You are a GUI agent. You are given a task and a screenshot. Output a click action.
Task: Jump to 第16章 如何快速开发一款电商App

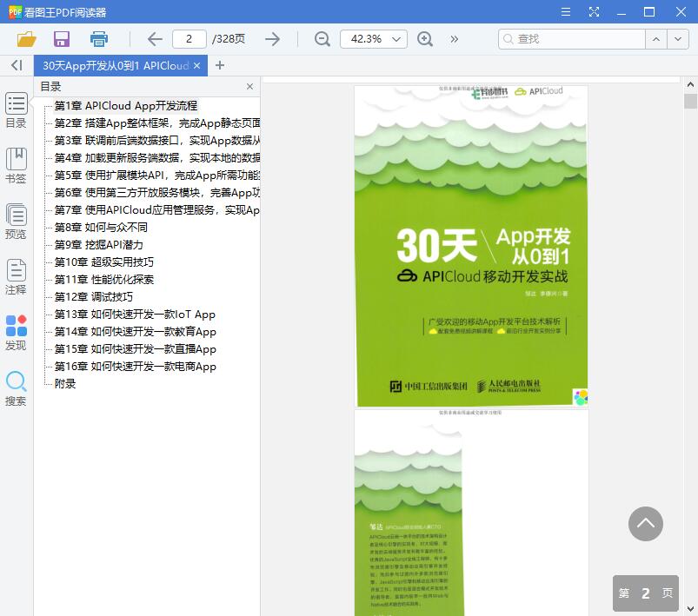pyautogui.click(x=135, y=366)
